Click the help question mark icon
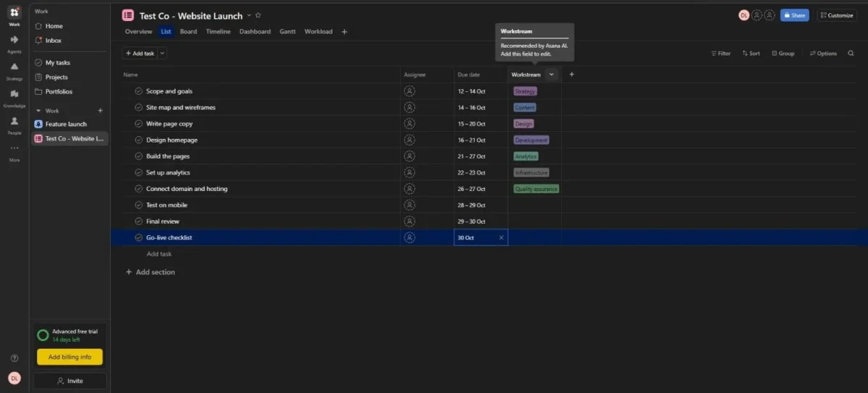The image size is (868, 393). [x=14, y=358]
